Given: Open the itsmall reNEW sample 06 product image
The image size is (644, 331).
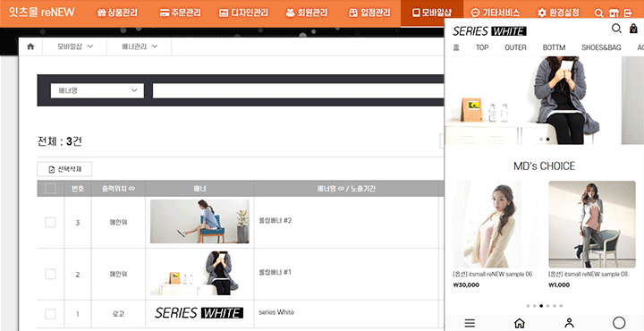Looking at the screenshot, I should 496,225.
